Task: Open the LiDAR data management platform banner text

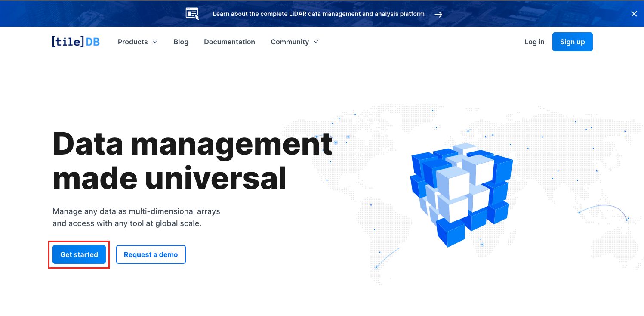Action: click(318, 14)
